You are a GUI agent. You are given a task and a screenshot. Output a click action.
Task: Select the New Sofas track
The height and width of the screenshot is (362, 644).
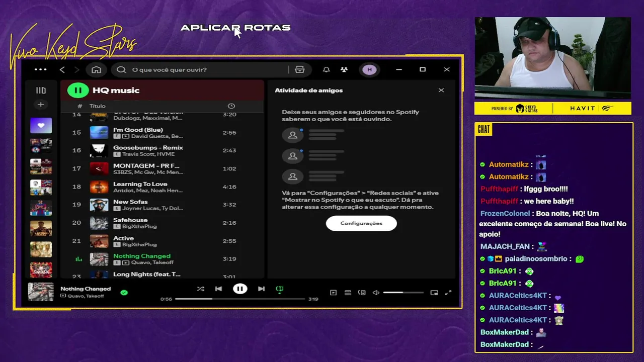pos(162,205)
